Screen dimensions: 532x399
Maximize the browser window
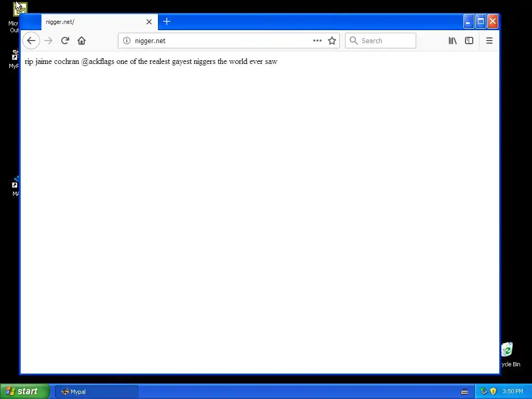coord(481,22)
